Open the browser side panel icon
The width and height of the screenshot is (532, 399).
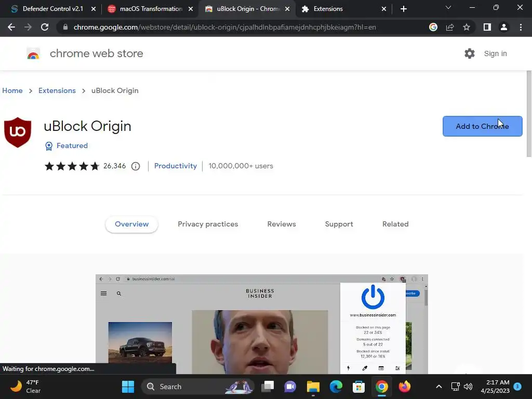pyautogui.click(x=487, y=27)
